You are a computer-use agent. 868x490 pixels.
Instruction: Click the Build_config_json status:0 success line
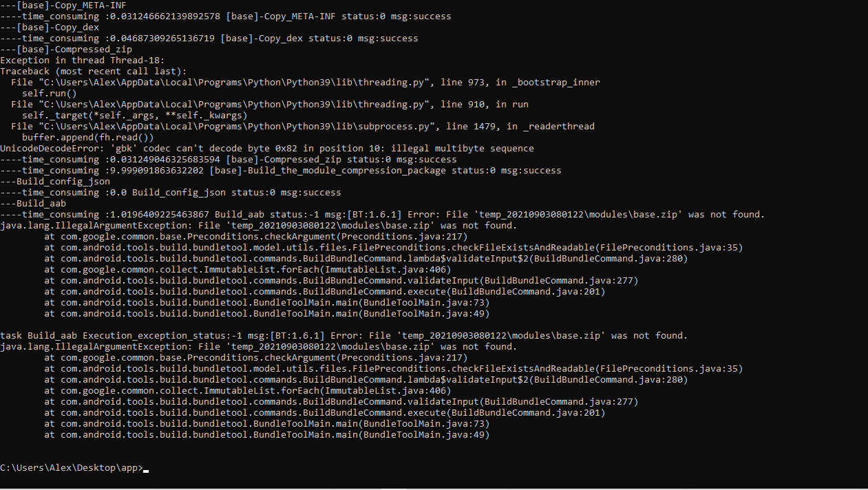click(171, 193)
